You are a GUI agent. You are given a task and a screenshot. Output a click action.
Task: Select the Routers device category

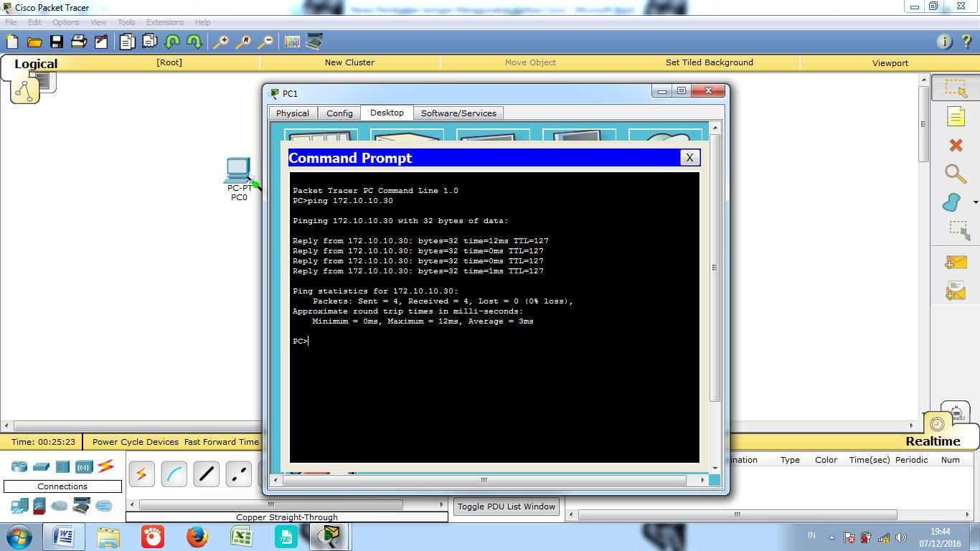pyautogui.click(x=19, y=467)
